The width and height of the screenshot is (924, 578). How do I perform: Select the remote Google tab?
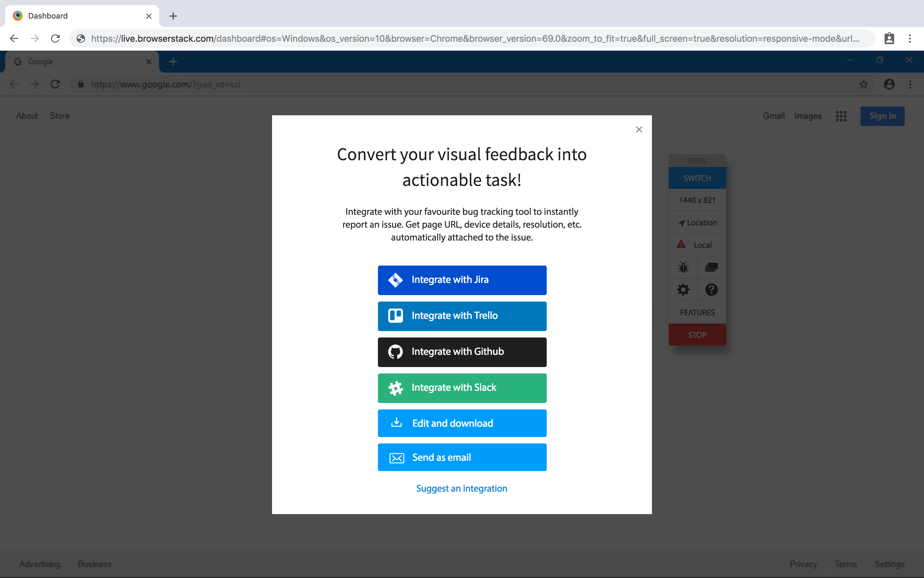coord(82,62)
